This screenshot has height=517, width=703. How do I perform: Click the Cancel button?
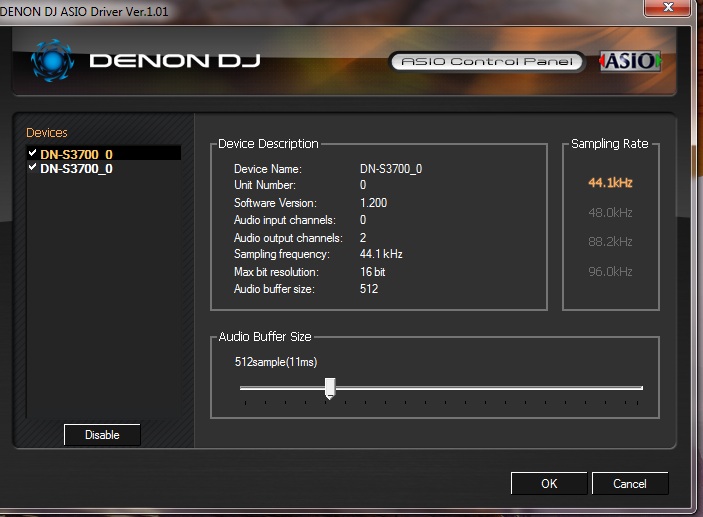click(x=629, y=484)
